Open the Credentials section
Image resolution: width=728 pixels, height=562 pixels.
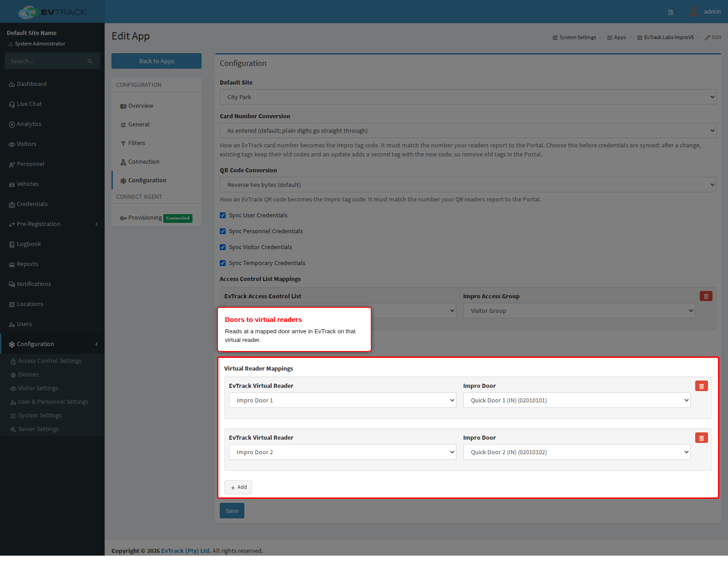pyautogui.click(x=52, y=204)
